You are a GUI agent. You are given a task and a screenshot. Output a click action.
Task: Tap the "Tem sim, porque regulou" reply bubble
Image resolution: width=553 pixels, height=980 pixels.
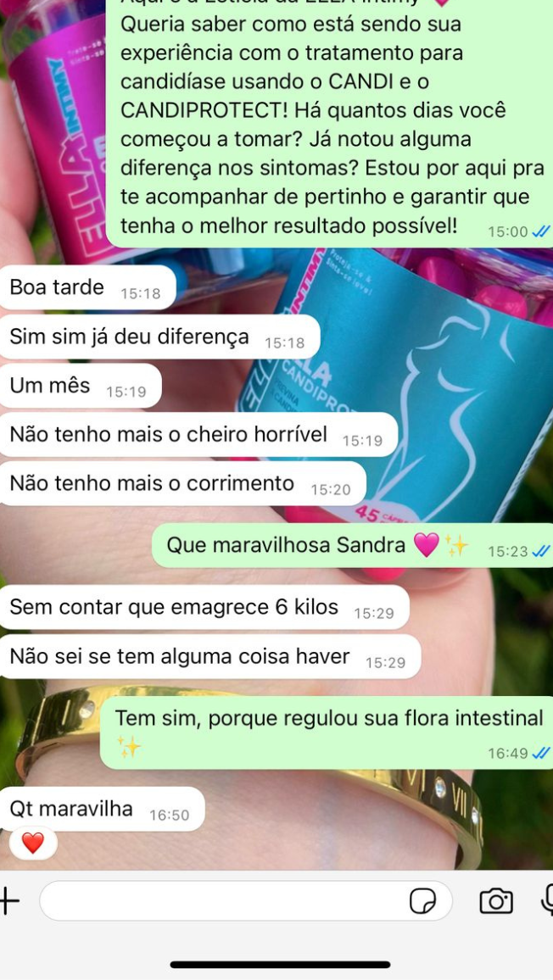pyautogui.click(x=327, y=732)
